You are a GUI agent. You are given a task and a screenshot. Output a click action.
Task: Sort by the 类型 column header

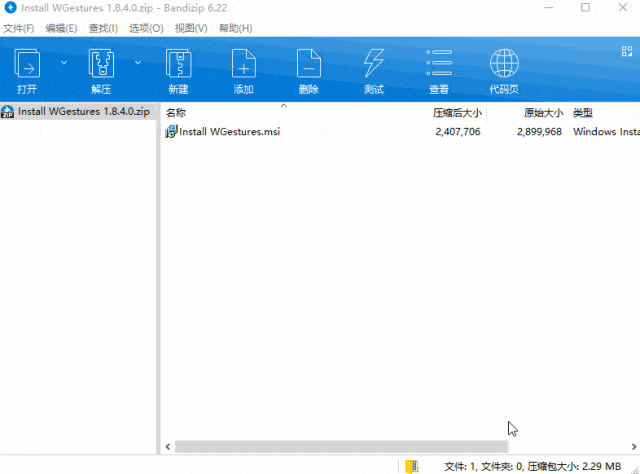pos(583,113)
